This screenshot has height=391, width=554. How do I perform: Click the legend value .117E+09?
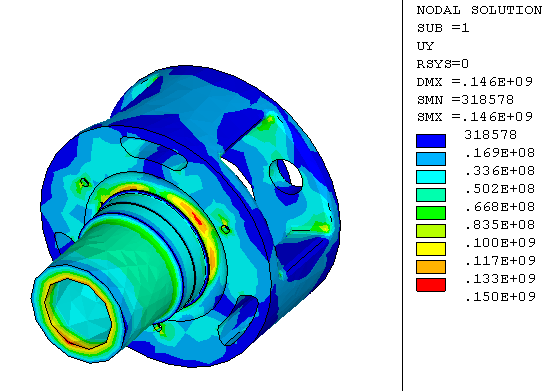click(500, 261)
